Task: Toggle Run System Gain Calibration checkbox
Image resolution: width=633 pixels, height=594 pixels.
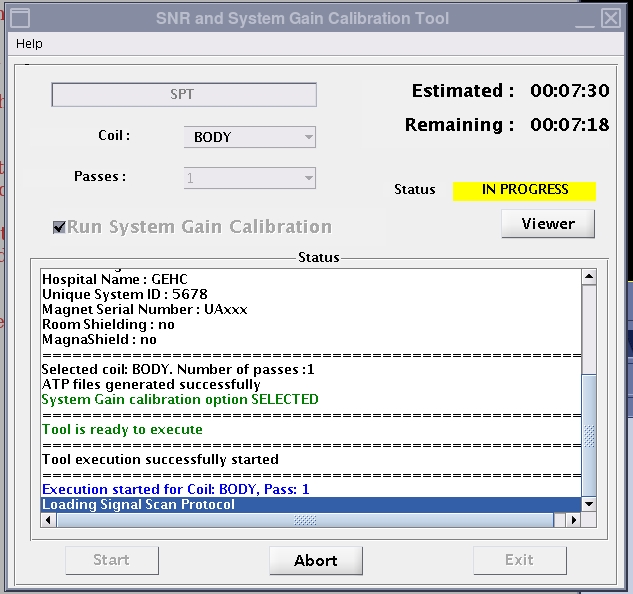Action: coord(59,227)
